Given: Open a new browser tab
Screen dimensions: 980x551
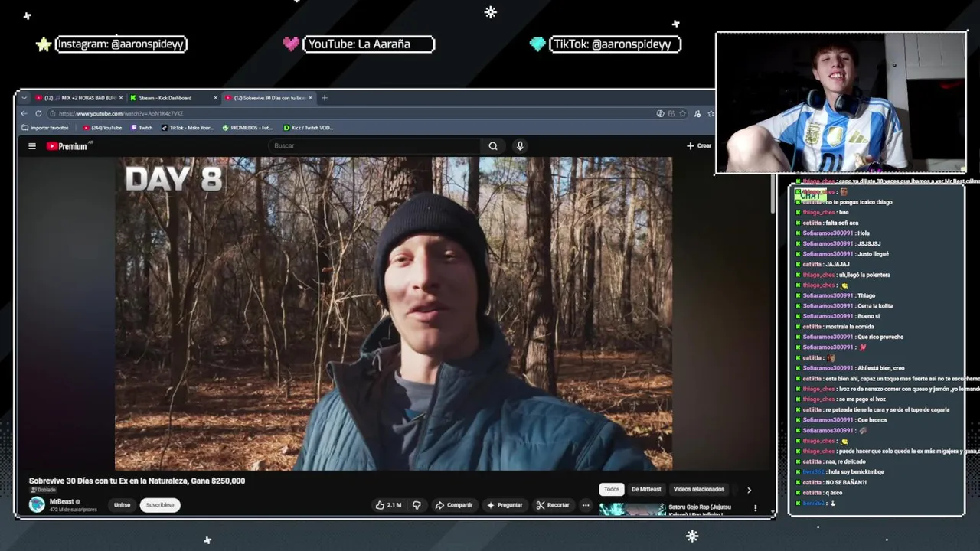Looking at the screenshot, I should [325, 98].
